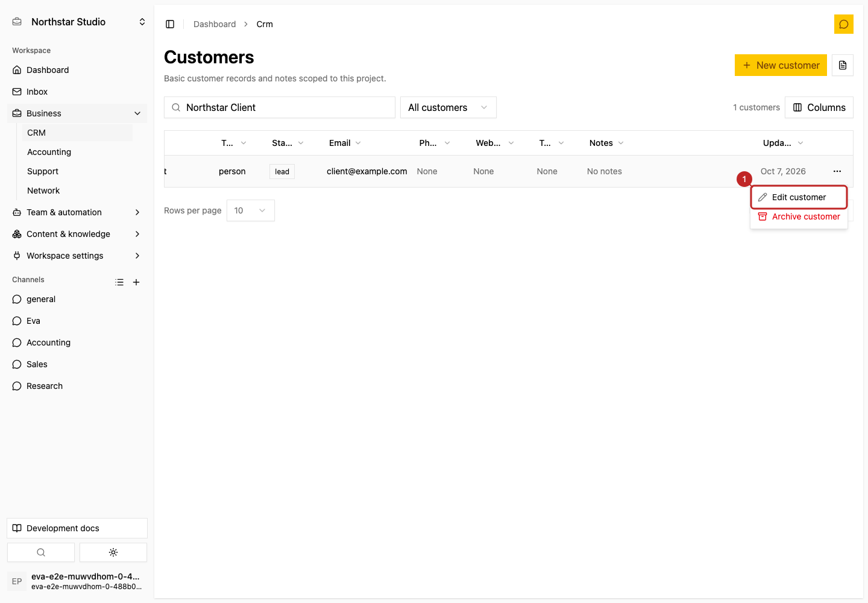This screenshot has width=868, height=603.
Task: Open the channels list options icon
Action: [119, 282]
